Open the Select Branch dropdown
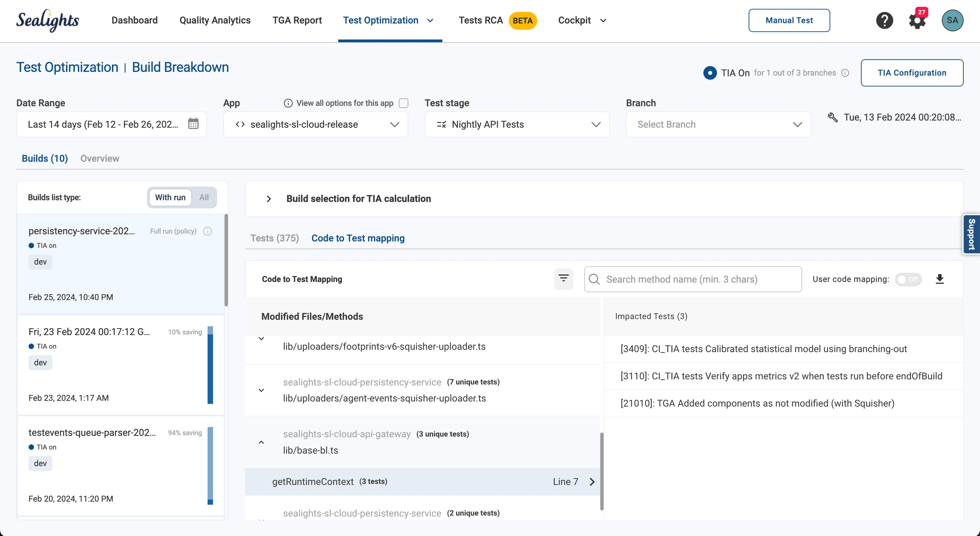This screenshot has height=536, width=980. tap(718, 124)
